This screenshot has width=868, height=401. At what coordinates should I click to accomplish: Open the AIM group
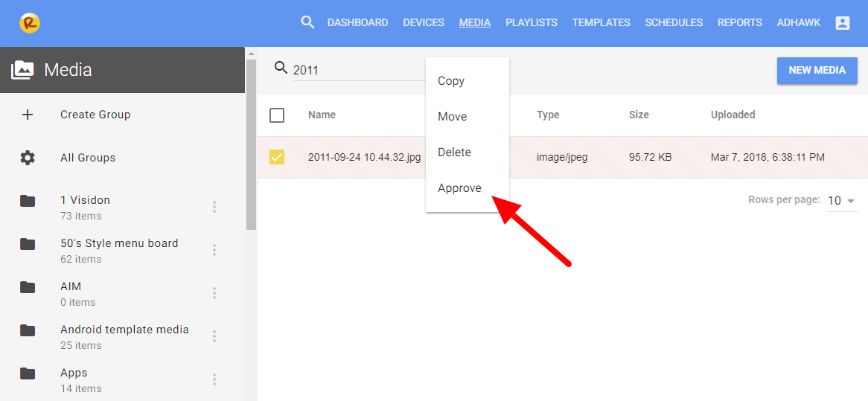(x=71, y=286)
